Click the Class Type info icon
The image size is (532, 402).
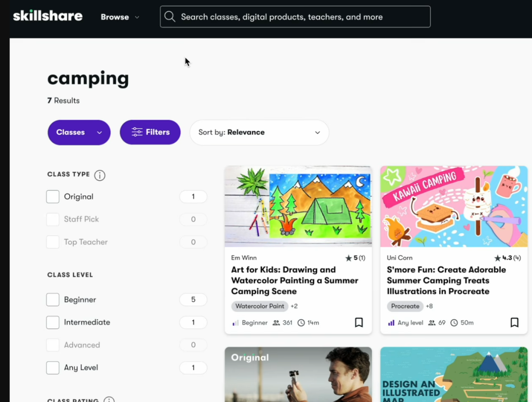[100, 175]
